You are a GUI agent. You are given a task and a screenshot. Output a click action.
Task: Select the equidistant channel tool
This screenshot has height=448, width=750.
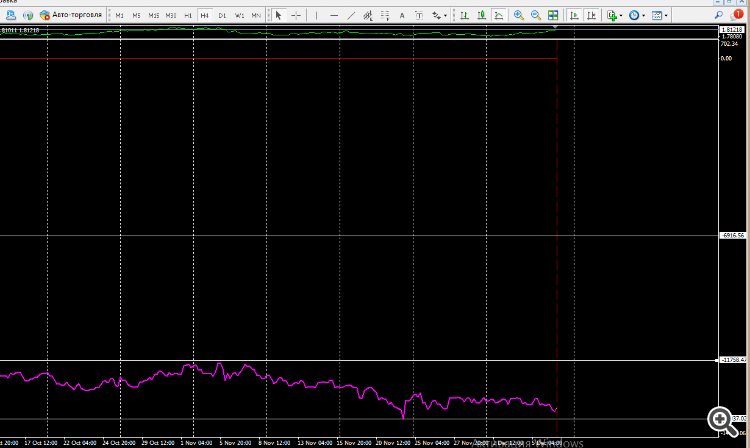pos(367,16)
